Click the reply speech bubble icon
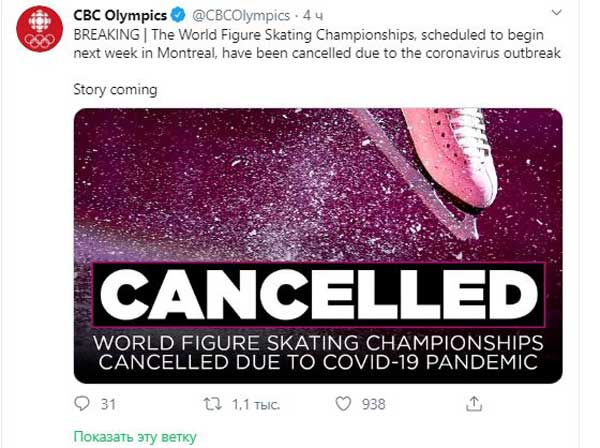This screenshot has width=600, height=448. pos(83,404)
